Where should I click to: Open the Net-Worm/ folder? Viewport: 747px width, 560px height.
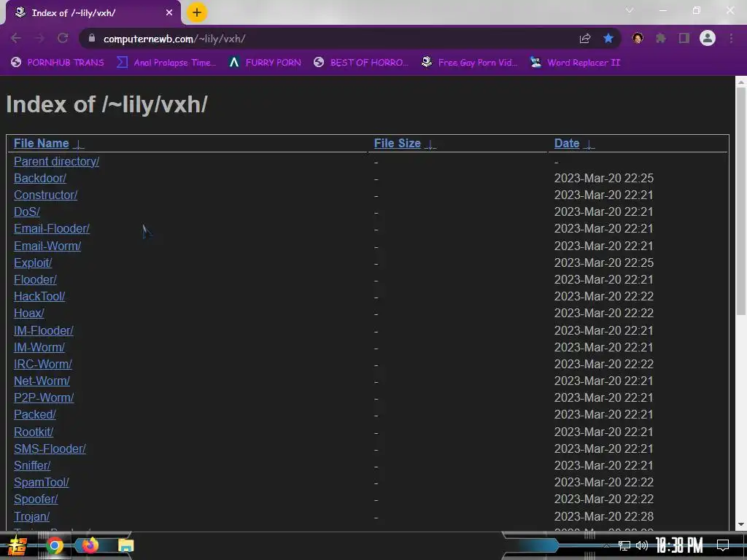tap(42, 381)
